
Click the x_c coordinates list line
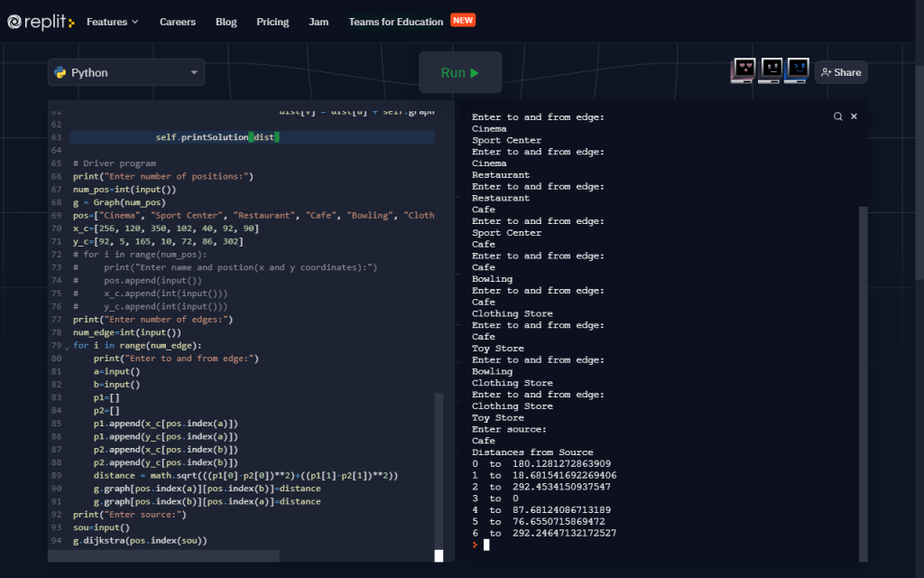coord(166,228)
